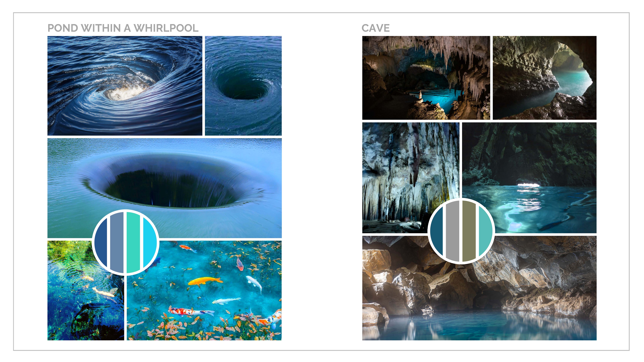The width and height of the screenshot is (644, 362).
Task: Click the dark blue whirlpool palette stripe
Action: pyautogui.click(x=101, y=242)
